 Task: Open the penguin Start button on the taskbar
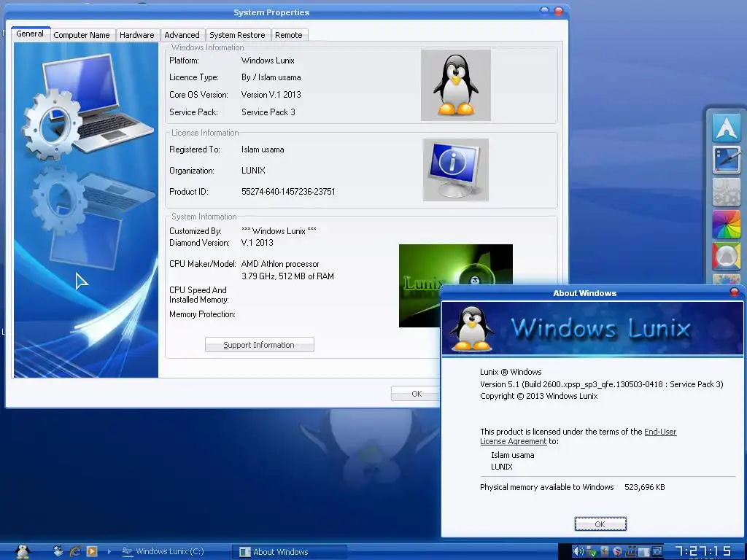23,551
